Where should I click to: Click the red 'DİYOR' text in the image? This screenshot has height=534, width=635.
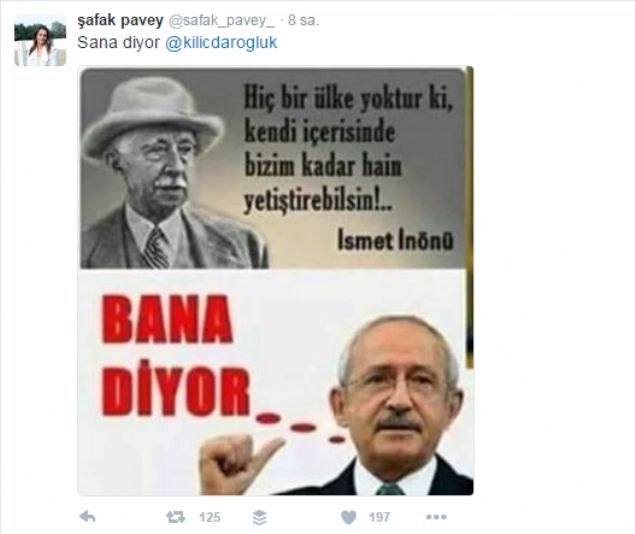176,391
